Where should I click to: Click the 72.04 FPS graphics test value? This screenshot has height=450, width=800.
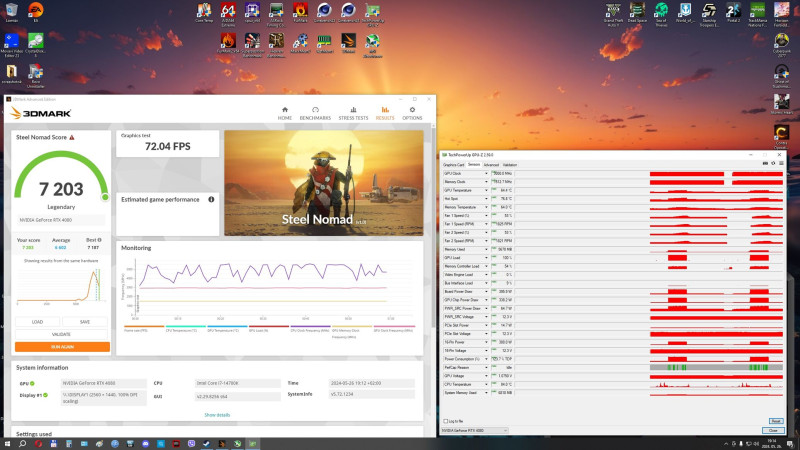167,146
